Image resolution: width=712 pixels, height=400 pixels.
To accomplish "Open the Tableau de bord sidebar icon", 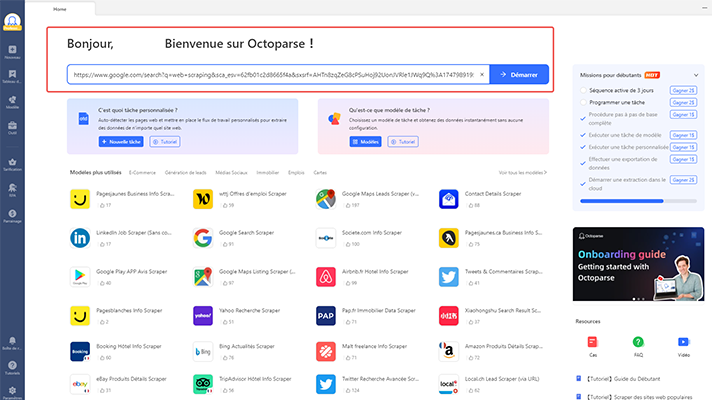I will coord(12,74).
